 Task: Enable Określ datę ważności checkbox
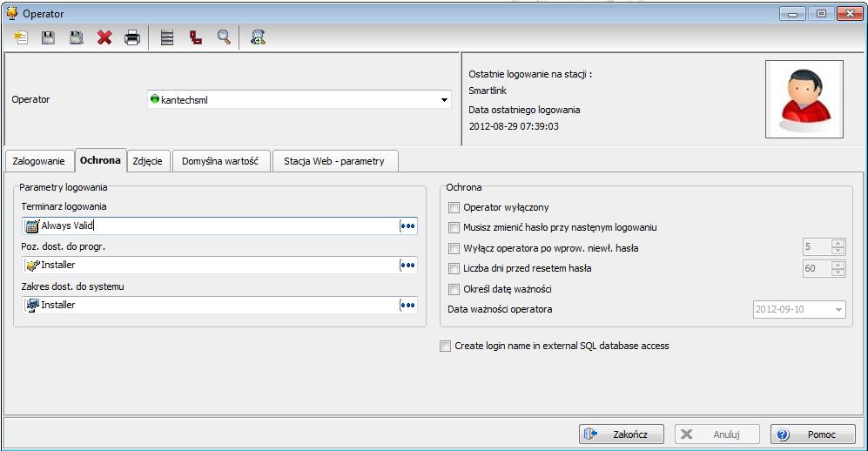[454, 289]
